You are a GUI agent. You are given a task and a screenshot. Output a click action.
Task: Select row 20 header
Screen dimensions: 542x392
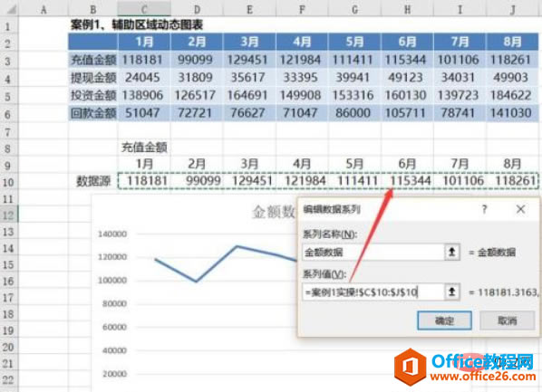tap(8, 347)
